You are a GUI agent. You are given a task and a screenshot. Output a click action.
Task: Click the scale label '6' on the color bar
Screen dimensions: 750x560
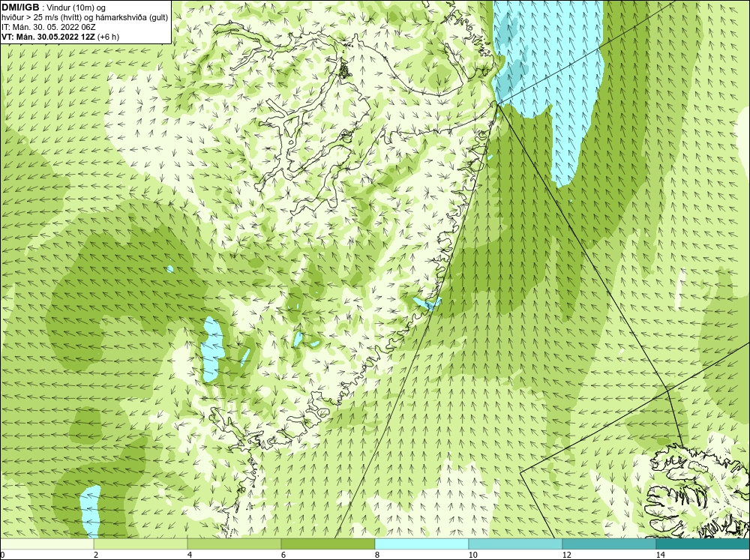pyautogui.click(x=283, y=555)
